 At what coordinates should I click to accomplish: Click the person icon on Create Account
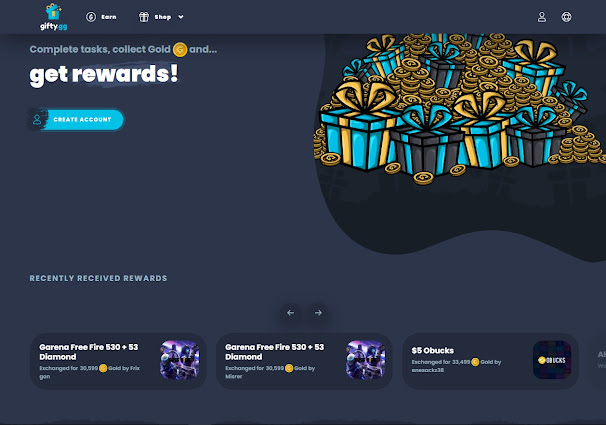click(37, 119)
